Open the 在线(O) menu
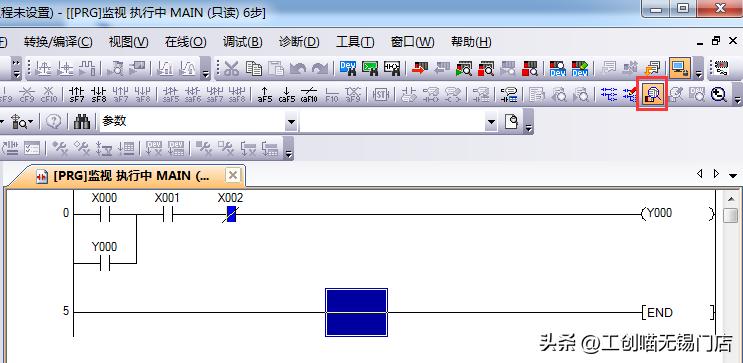Screen dimensions: 743x363 [185, 42]
